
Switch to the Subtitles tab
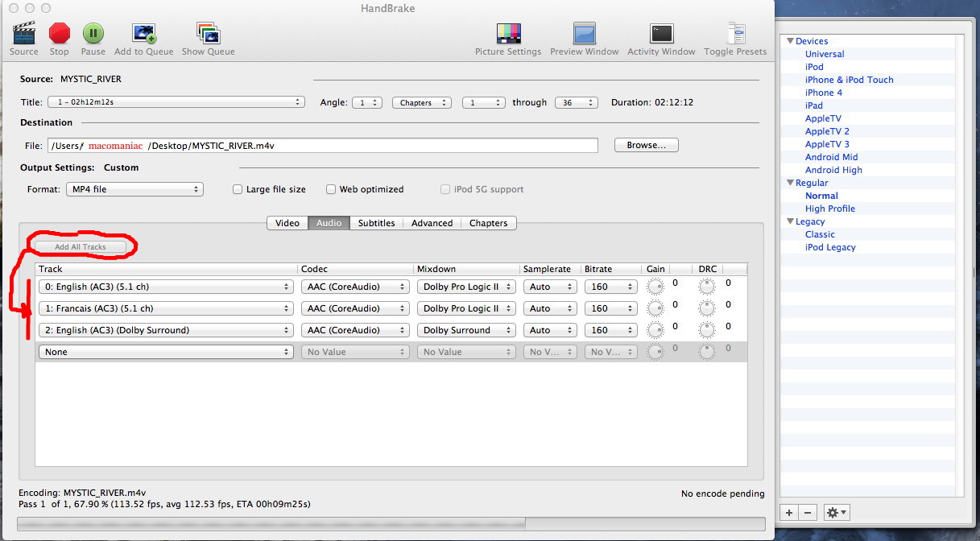click(x=377, y=223)
